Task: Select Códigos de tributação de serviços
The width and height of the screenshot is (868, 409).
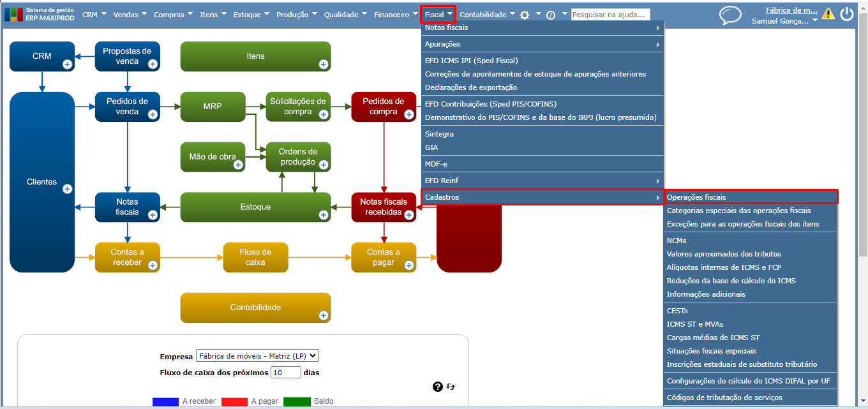Action: 724,398
